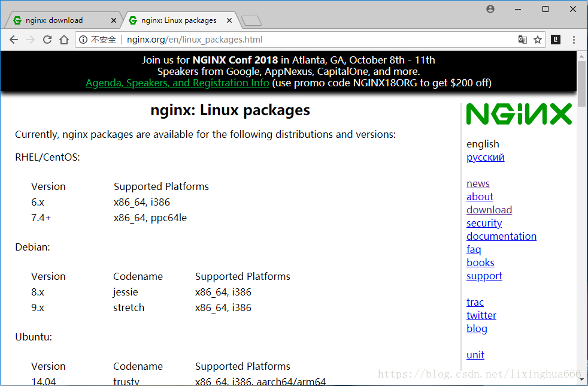Open Agenda, Speakers, and Registration Info link
Viewport: 588px width, 386px height.
pos(177,83)
